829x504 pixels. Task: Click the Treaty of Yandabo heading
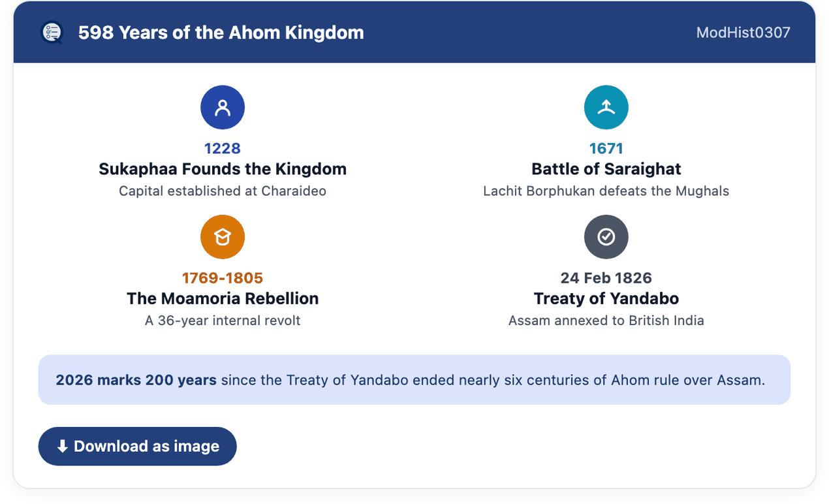point(606,298)
